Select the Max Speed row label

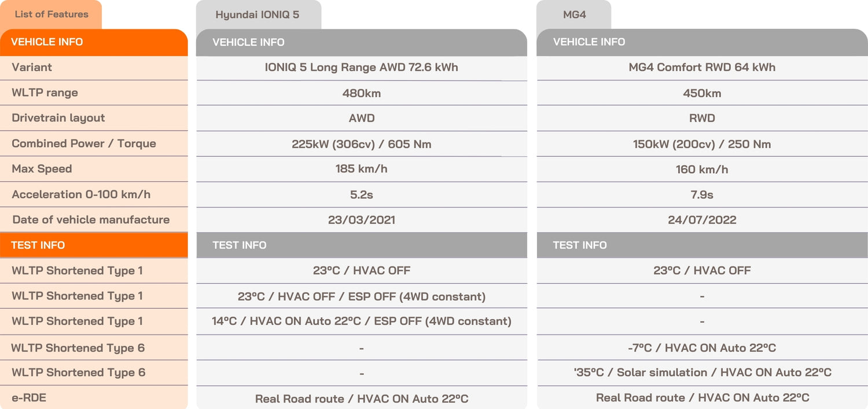coord(42,169)
